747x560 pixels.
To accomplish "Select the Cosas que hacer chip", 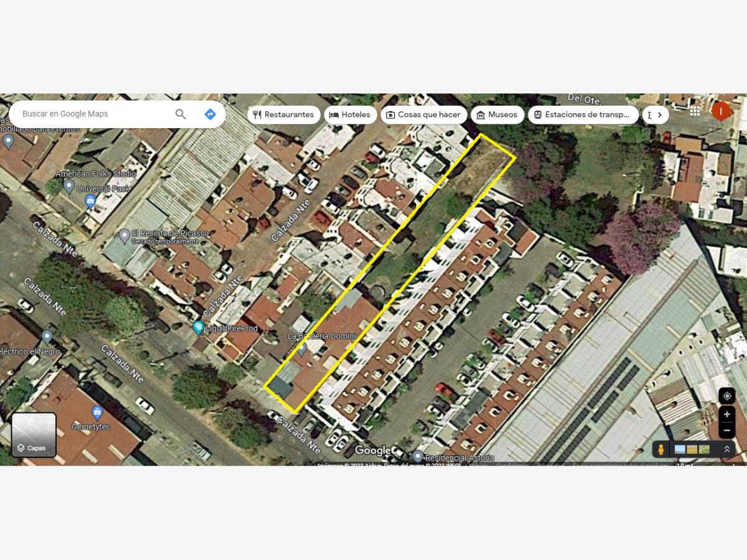I will (424, 114).
